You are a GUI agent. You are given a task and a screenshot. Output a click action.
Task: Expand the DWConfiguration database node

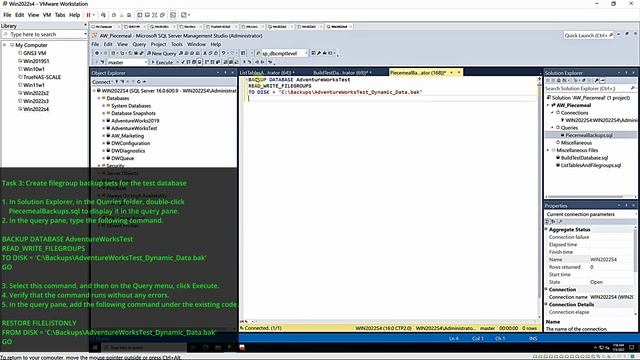point(104,143)
